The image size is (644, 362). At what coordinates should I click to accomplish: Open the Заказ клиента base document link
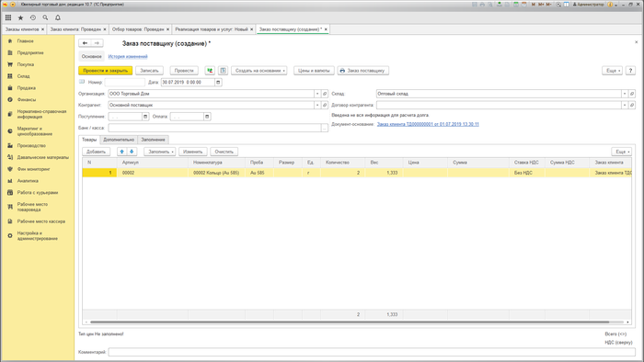pos(428,124)
